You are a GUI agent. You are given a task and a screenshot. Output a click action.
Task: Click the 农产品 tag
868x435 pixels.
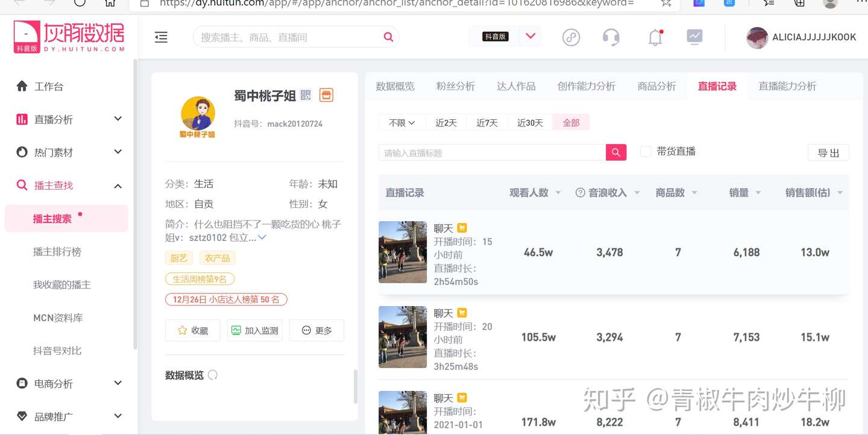(218, 258)
